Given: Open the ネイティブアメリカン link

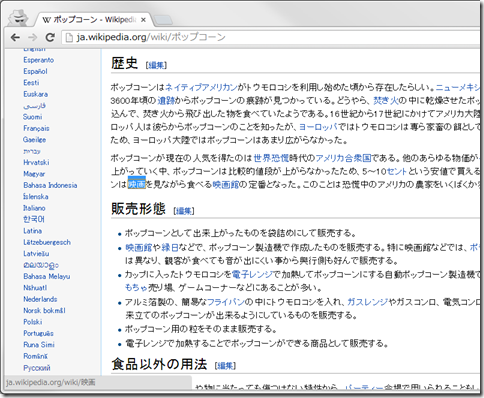Looking at the screenshot, I should point(201,87).
